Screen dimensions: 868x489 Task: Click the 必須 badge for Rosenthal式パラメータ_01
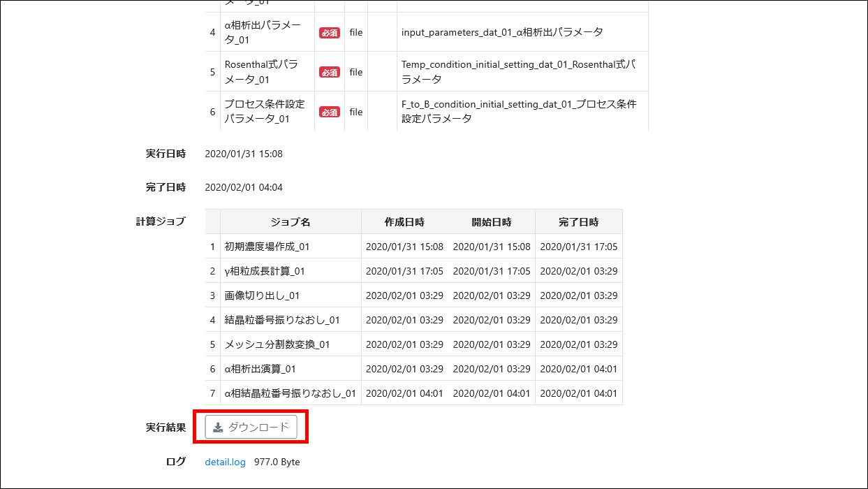click(x=329, y=72)
